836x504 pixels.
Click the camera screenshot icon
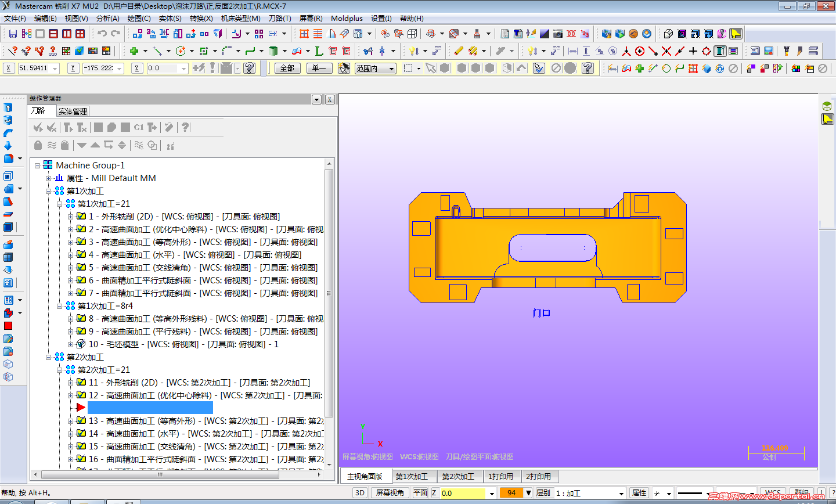pyautogui.click(x=558, y=34)
